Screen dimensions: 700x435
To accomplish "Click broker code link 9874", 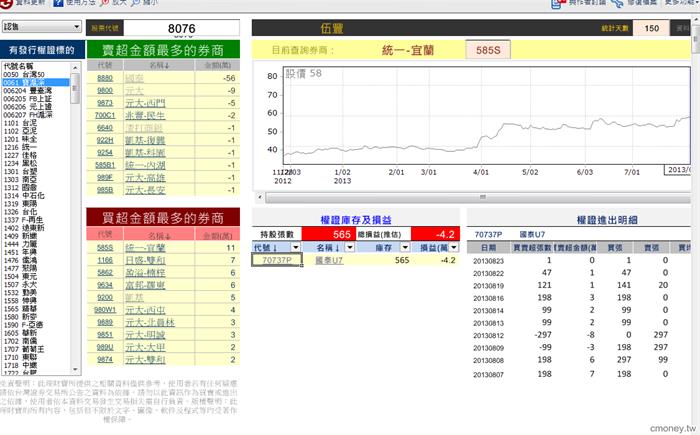I will [105, 360].
